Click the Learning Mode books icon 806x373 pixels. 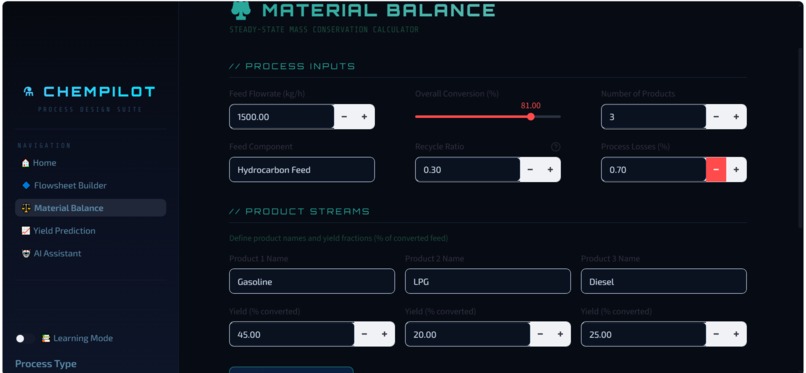(46, 338)
